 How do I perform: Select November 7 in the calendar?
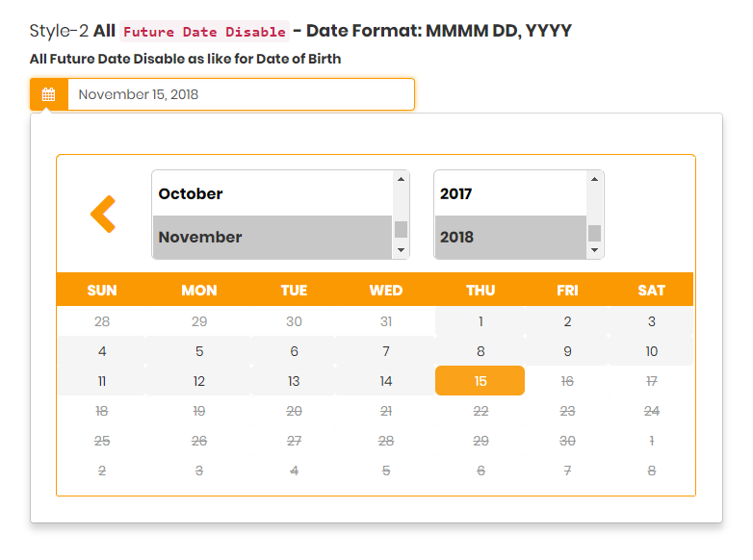[x=386, y=351]
